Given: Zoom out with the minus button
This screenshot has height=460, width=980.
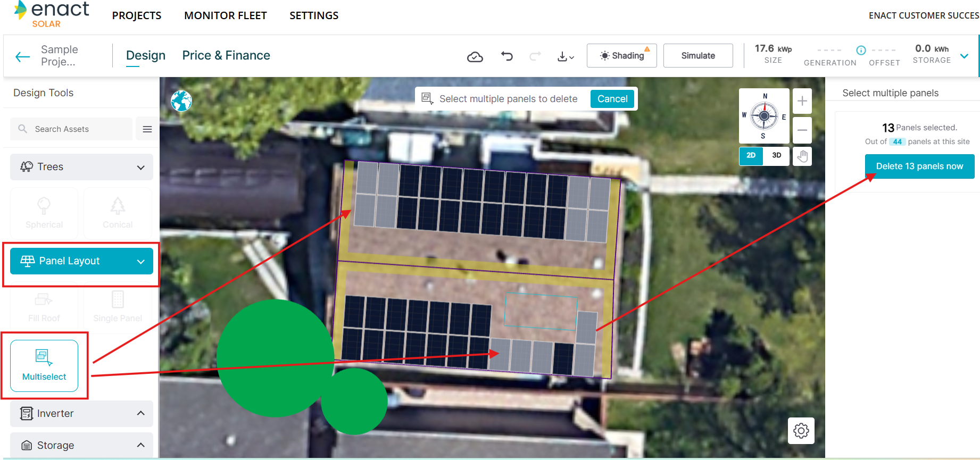Looking at the screenshot, I should point(802,130).
